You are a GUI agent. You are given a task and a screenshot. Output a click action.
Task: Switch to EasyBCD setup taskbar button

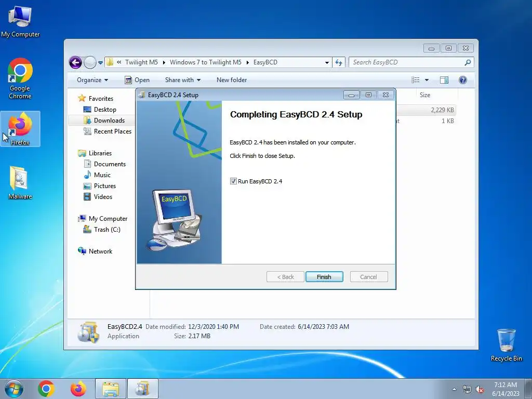[x=142, y=389]
